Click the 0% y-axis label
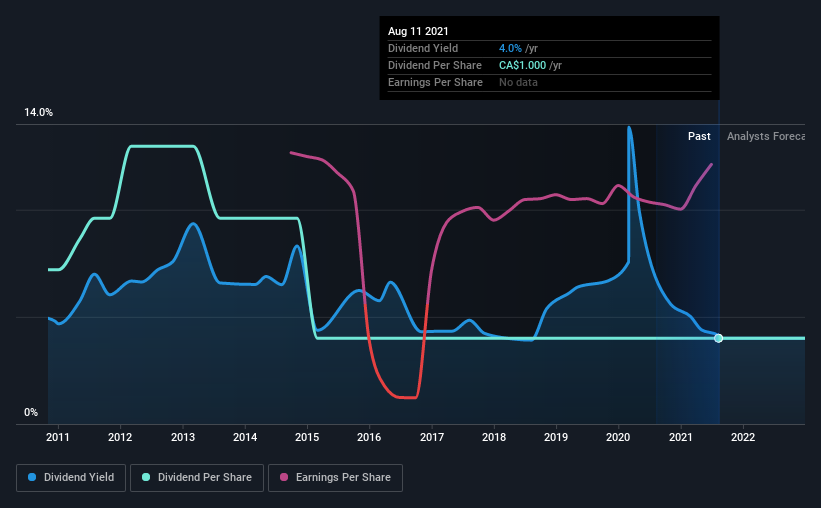821x508 pixels. 31,413
